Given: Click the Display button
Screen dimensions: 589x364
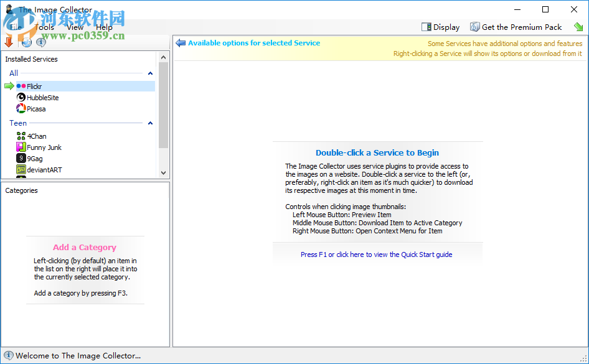Looking at the screenshot, I should click(440, 27).
